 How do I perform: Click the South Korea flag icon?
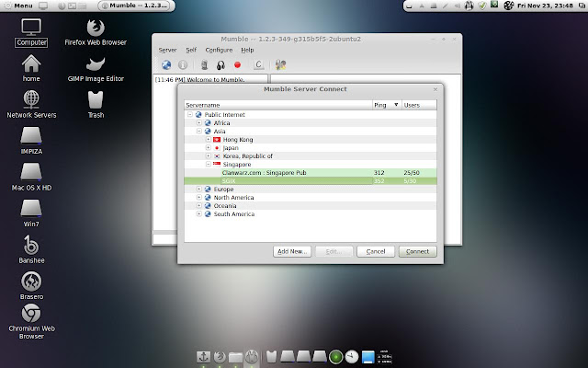click(x=217, y=155)
